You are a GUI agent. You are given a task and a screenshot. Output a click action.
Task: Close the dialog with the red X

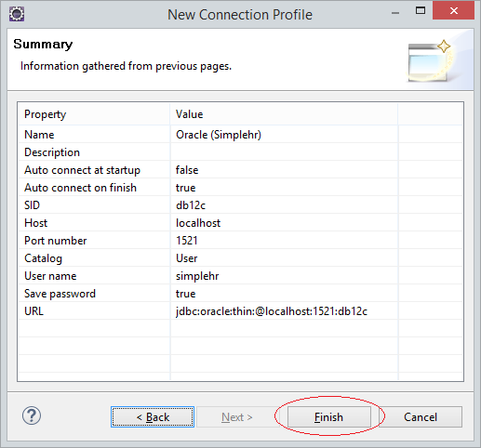pyautogui.click(x=453, y=10)
